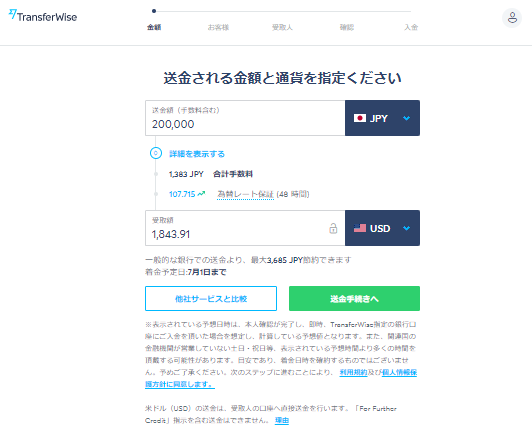
Task: Click the receive amount field showing 1,843.91
Action: click(245, 228)
